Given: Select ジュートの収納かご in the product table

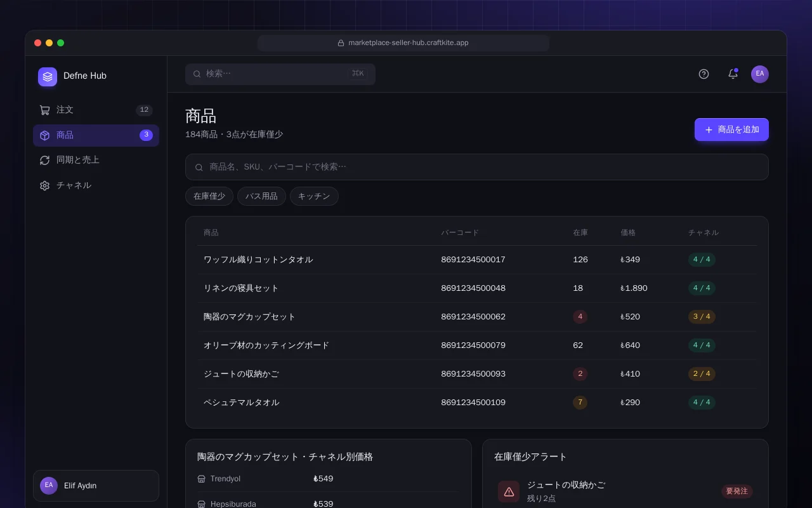Looking at the screenshot, I should [x=241, y=374].
